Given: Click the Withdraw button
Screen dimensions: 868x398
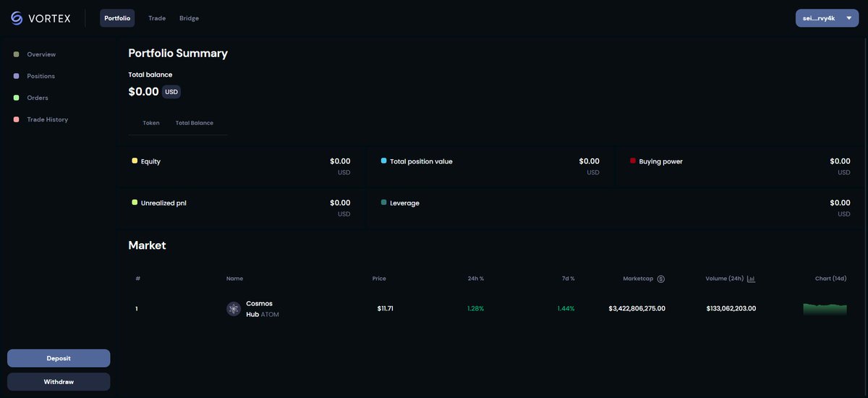Looking at the screenshot, I should 59,381.
